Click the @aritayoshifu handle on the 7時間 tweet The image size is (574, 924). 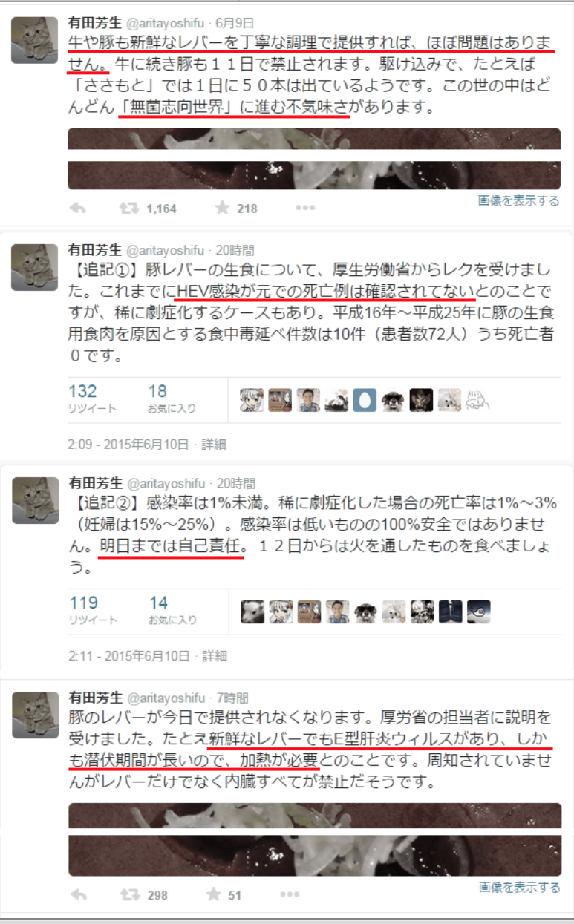coord(166,698)
